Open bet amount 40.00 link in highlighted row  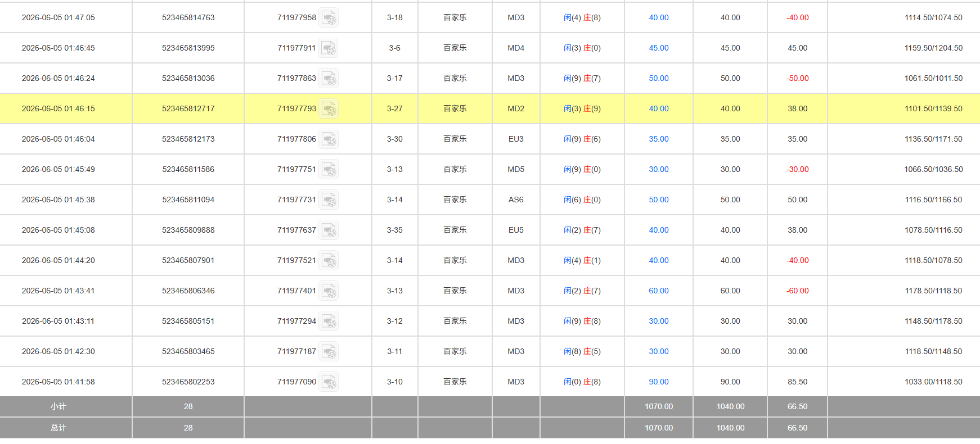pyautogui.click(x=659, y=108)
